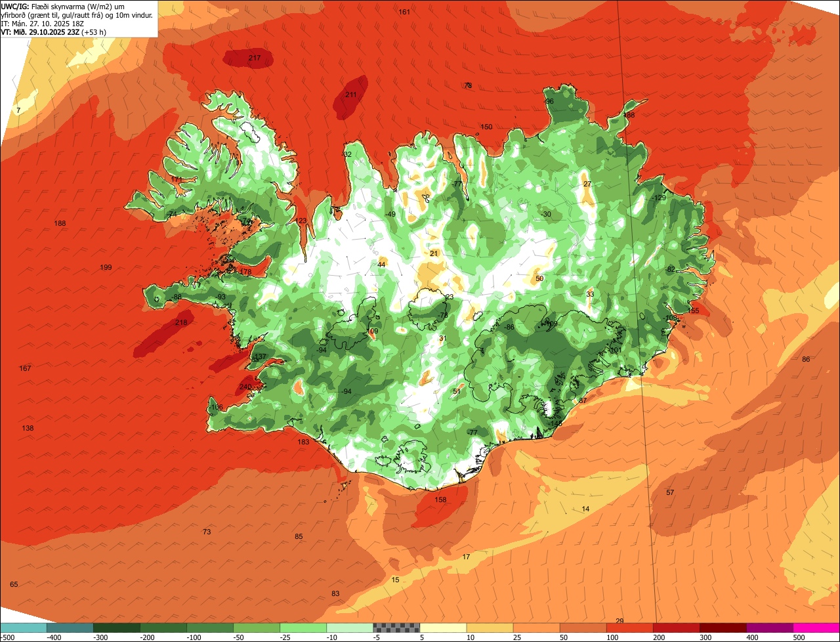This screenshot has width=840, height=642.
Task: Select the checkered legend swatch between -5 and 5
Action: pyautogui.click(x=396, y=628)
